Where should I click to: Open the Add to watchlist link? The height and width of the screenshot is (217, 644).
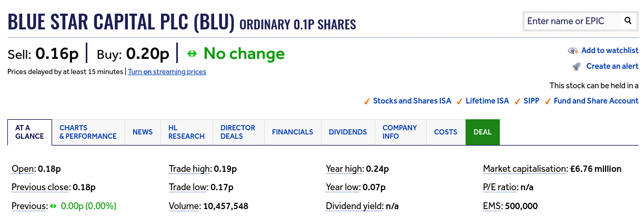coord(610,50)
